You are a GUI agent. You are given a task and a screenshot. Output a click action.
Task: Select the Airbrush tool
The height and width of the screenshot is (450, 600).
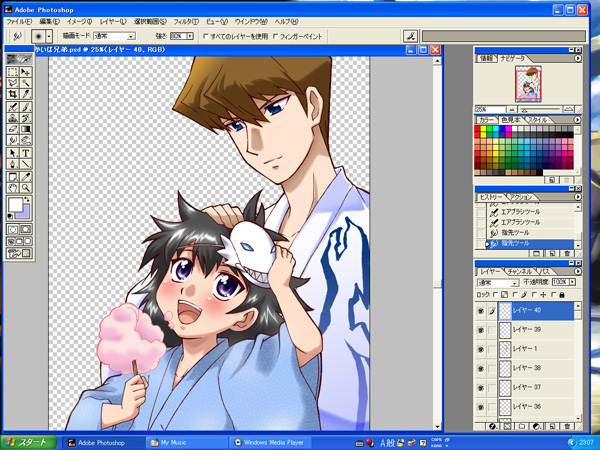tap(13, 107)
